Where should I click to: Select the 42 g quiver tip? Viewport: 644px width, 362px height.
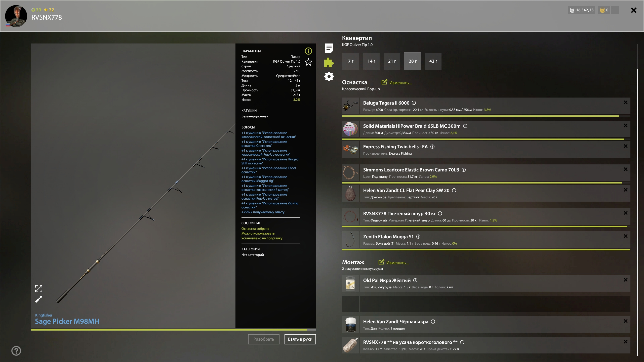[433, 61]
